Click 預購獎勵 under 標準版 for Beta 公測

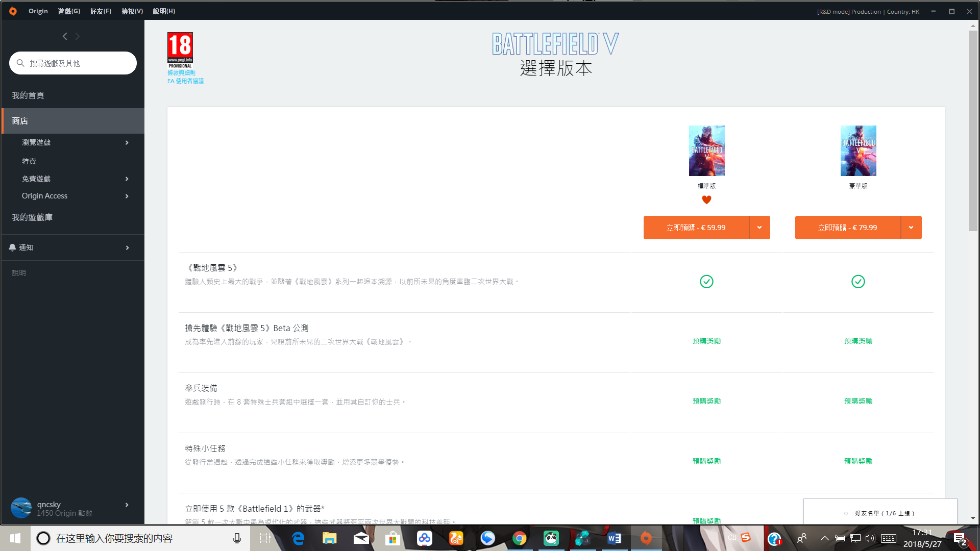(x=706, y=341)
